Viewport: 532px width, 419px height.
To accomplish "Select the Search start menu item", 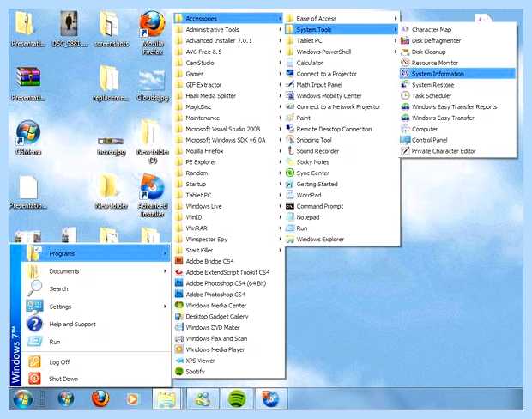I will 96,288.
